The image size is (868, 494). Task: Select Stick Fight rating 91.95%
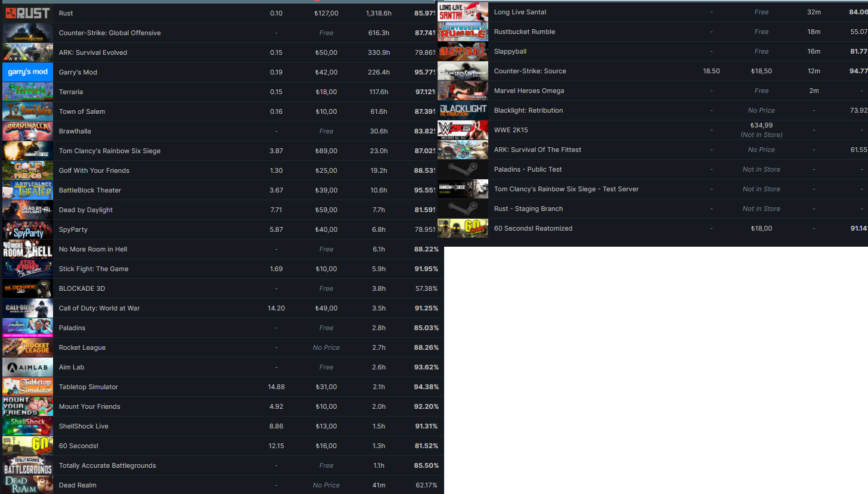426,269
